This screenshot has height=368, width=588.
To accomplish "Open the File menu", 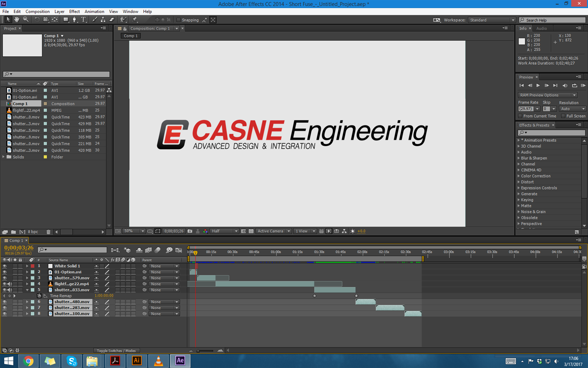I will point(5,11).
